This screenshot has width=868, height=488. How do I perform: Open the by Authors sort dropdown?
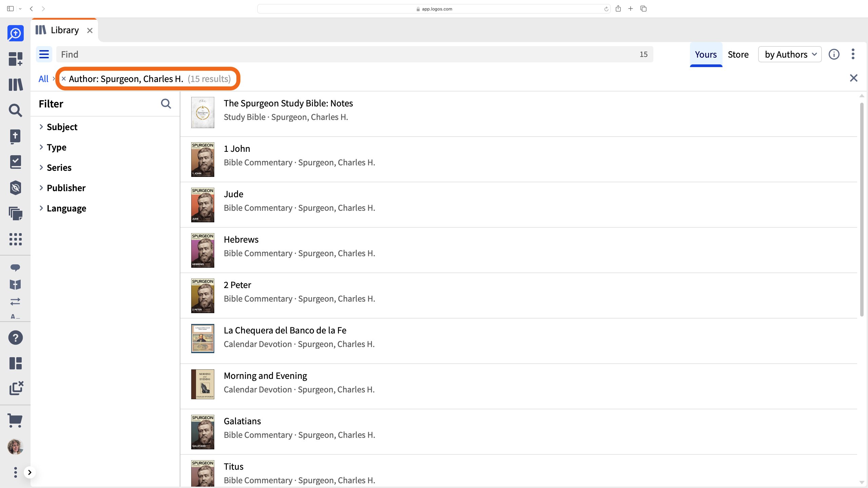(x=790, y=54)
